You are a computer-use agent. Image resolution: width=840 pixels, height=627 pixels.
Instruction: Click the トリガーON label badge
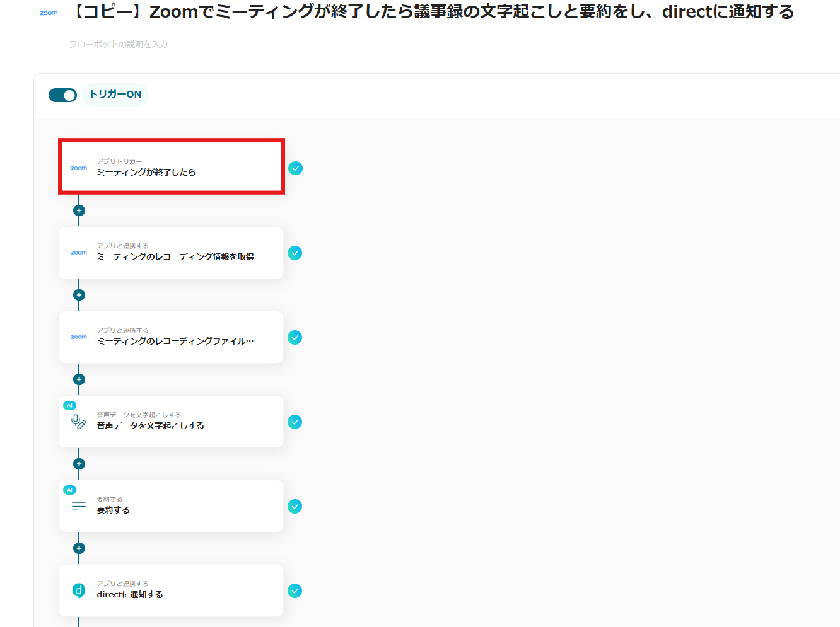[x=115, y=95]
